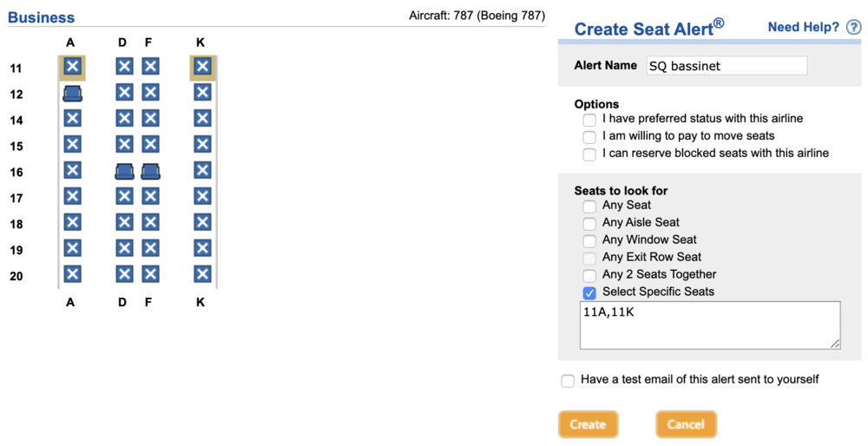Check willing to pay to move seats

coord(589,137)
